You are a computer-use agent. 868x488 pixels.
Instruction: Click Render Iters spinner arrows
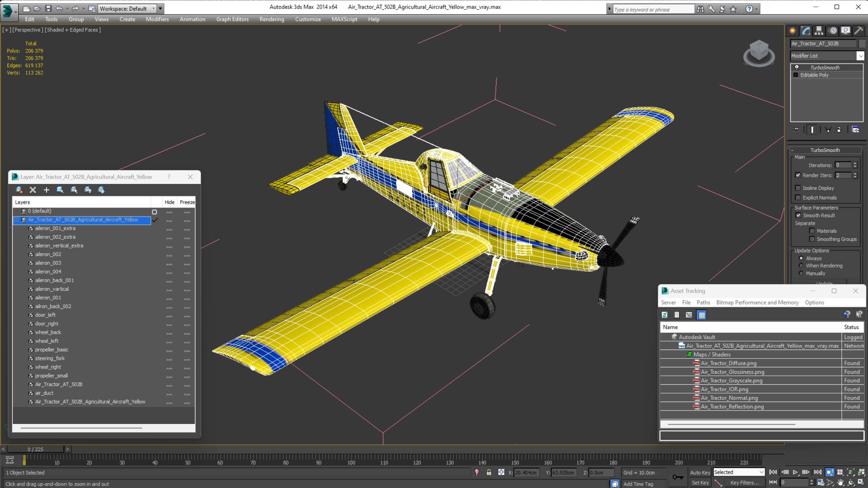(x=855, y=175)
